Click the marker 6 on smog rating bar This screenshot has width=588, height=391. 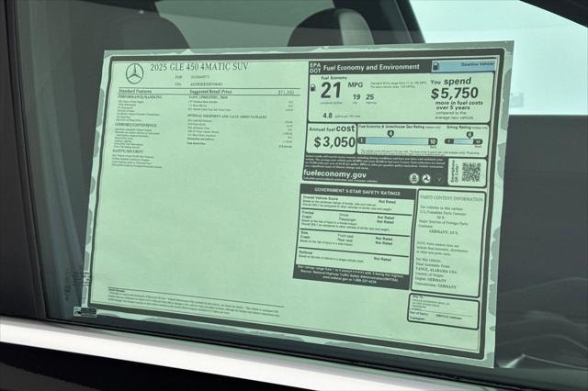tap(469, 134)
